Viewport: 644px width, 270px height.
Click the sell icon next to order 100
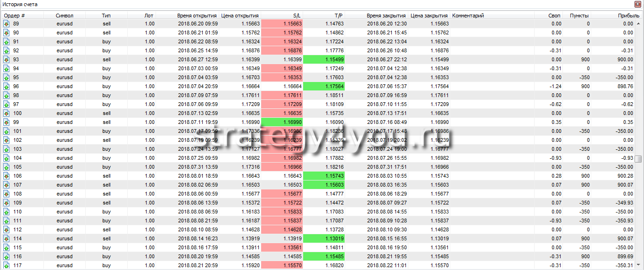(x=7, y=113)
